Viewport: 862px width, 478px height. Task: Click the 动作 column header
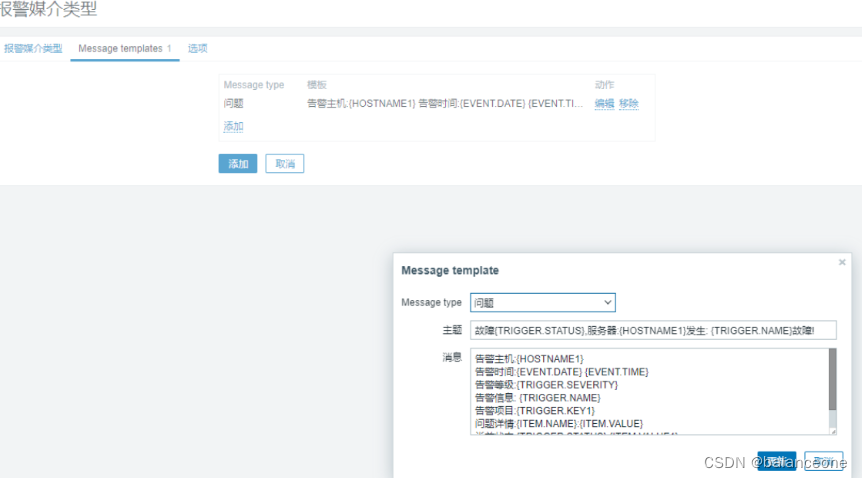click(x=604, y=85)
